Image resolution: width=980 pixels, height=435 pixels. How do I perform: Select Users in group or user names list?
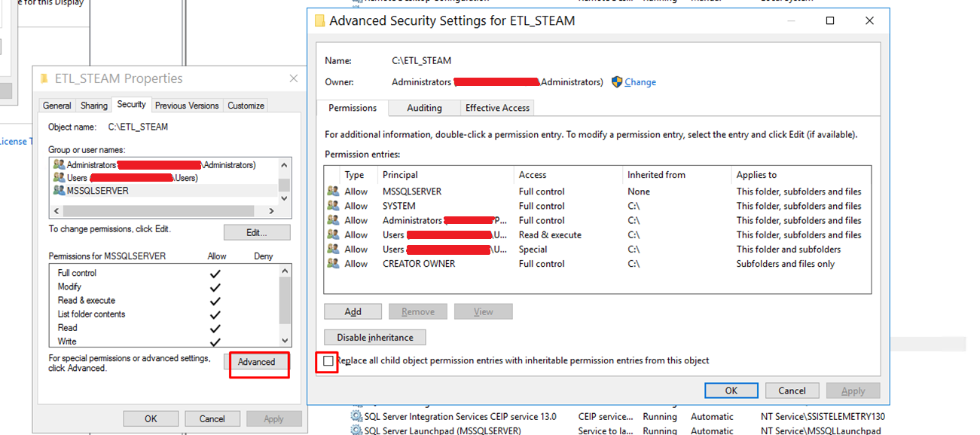(x=163, y=177)
